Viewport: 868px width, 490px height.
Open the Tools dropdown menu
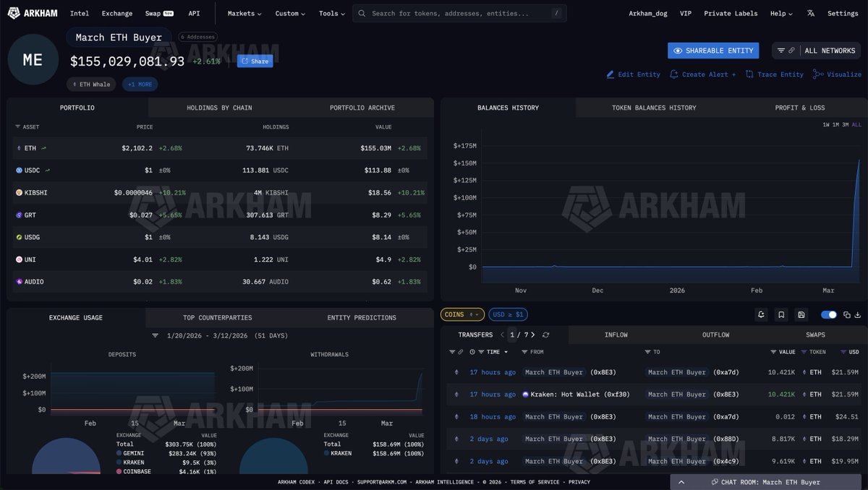coord(331,13)
